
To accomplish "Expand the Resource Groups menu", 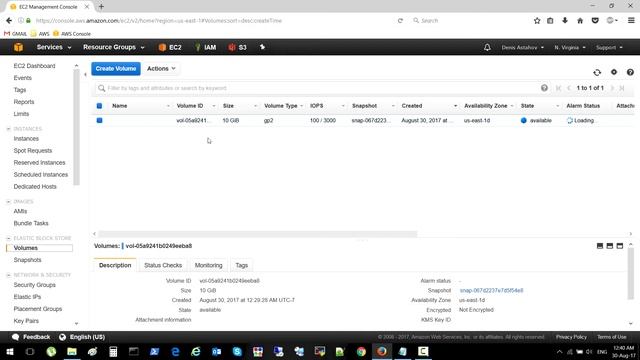I will pyautogui.click(x=114, y=47).
